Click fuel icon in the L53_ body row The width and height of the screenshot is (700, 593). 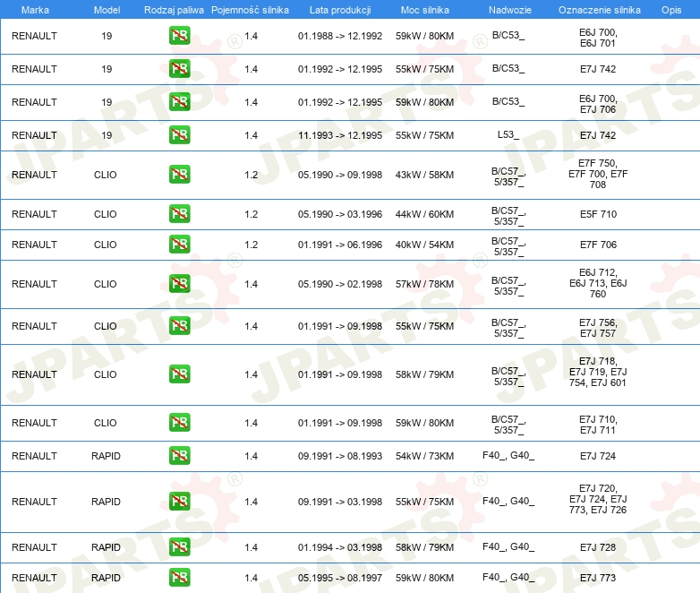(179, 135)
